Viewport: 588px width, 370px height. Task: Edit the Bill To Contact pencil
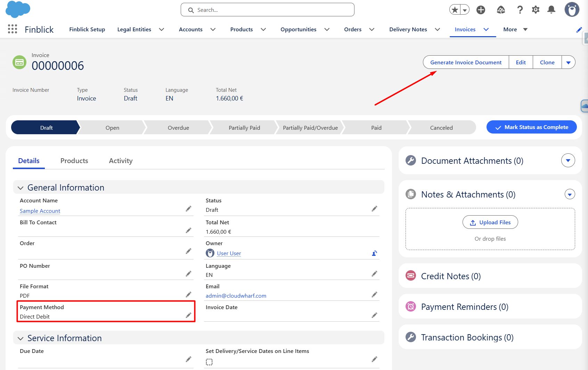tap(188, 231)
